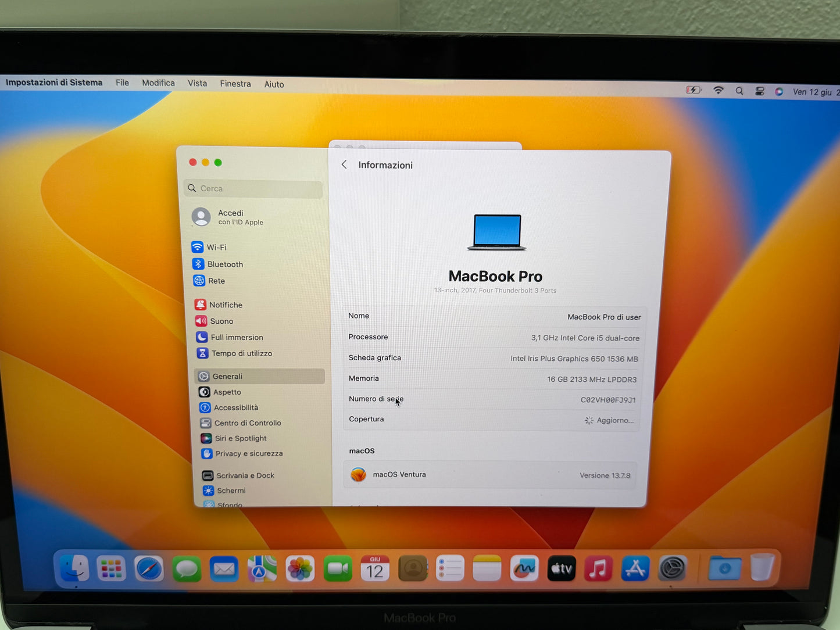Open Mail from the Dock
The height and width of the screenshot is (630, 840).
click(224, 569)
